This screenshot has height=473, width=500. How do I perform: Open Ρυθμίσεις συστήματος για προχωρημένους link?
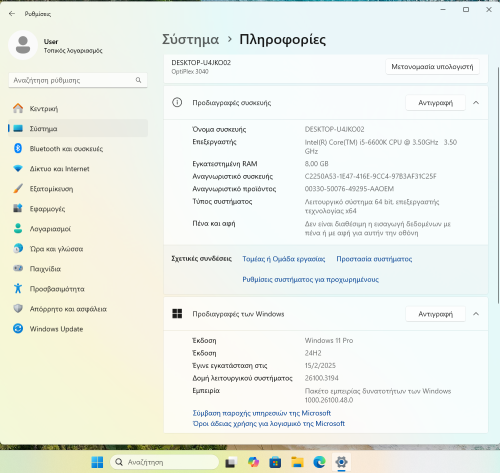[310, 279]
